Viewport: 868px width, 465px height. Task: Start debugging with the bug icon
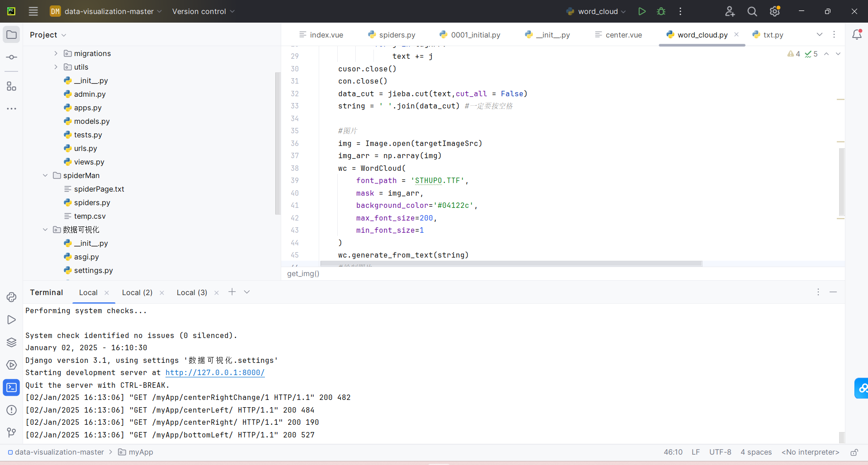661,11
